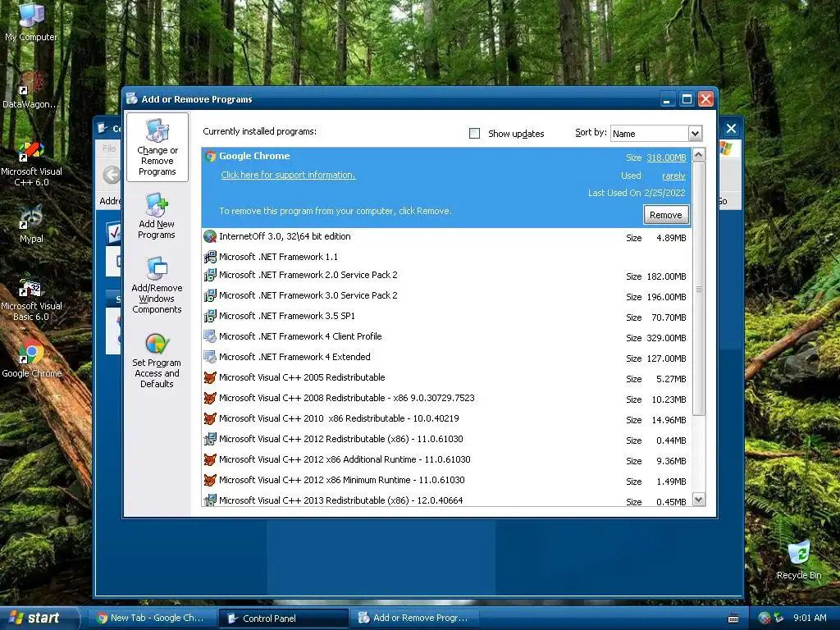Select InternetOff 3.0, 32\64 bit edition row
Screen dimensions: 840x630
pyautogui.click(x=447, y=237)
